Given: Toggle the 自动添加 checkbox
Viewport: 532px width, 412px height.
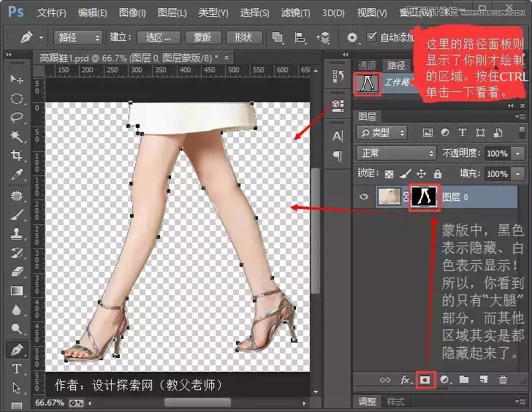Looking at the screenshot, I should tap(372, 37).
